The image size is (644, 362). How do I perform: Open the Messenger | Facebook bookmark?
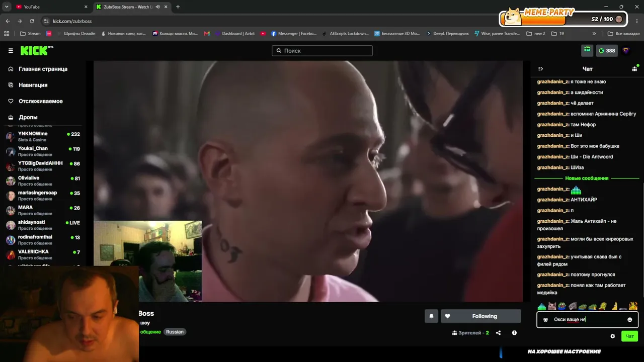pyautogui.click(x=294, y=34)
